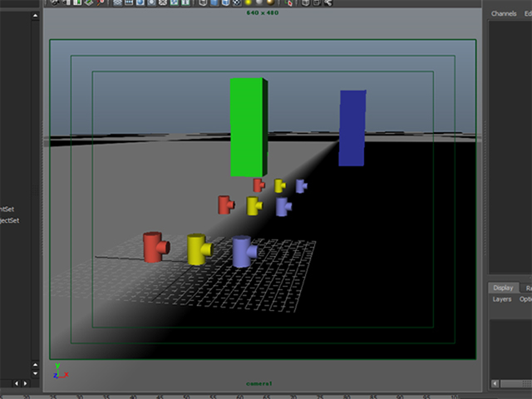Click the Image Plane toolbar icon

click(89, 2)
